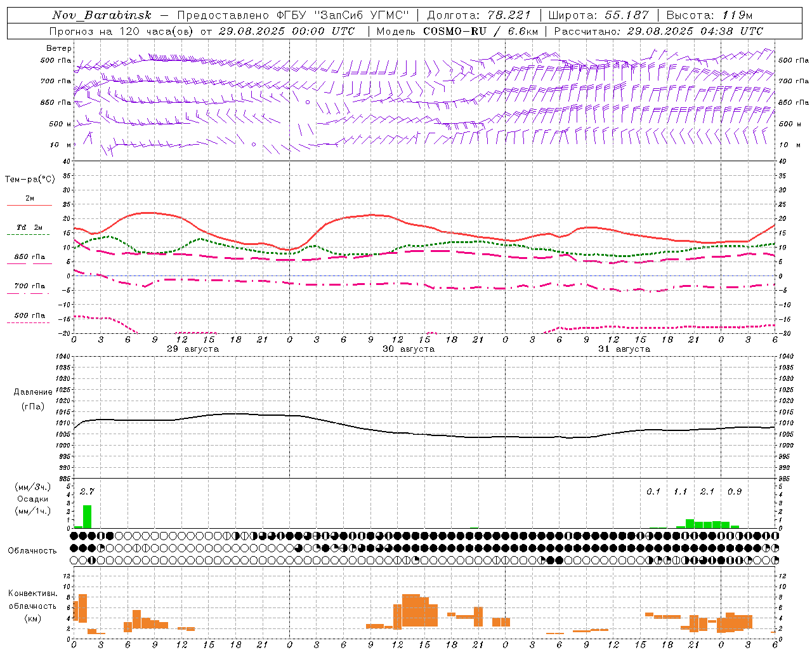
Task: Select the text Предоставлено ФГБУ "ЗапСиб УГМС"
Action: point(293,15)
